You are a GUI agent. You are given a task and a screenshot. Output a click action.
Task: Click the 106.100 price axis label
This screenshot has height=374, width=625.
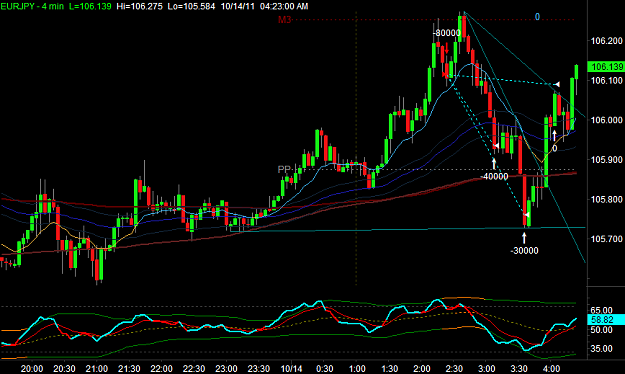pyautogui.click(x=606, y=81)
